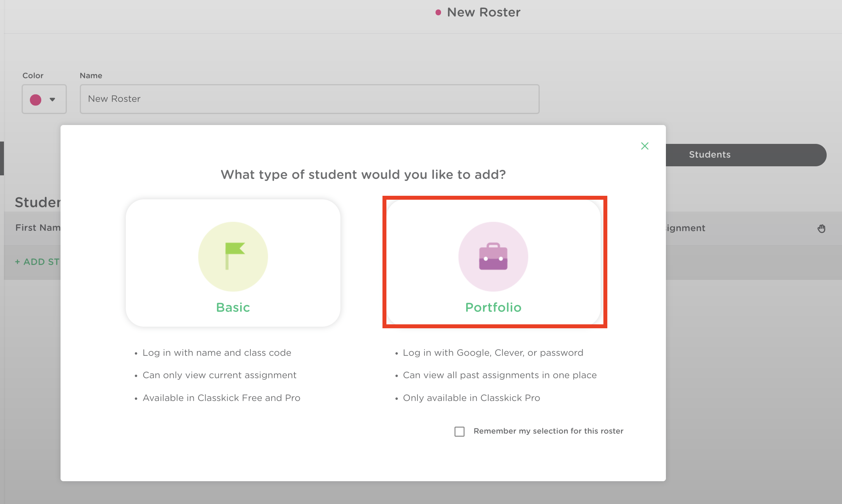Click 'Log in with name and class code'
This screenshot has width=842, height=504.
tap(217, 353)
